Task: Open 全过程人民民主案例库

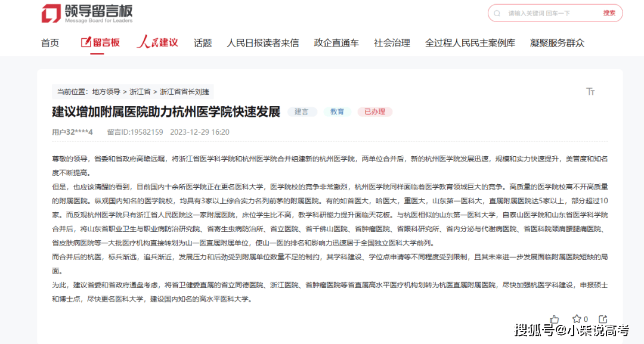Action: pyautogui.click(x=470, y=43)
